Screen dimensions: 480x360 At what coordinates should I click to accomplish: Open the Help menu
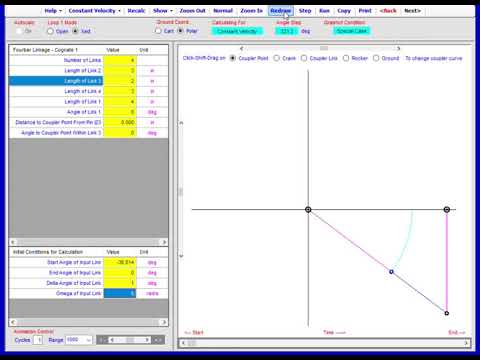[53, 11]
